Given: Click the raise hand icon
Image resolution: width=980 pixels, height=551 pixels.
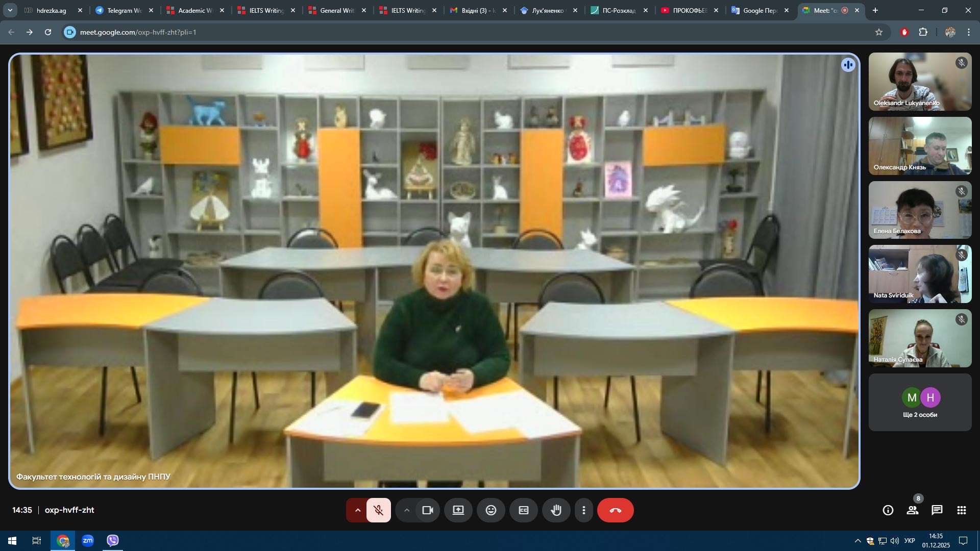Looking at the screenshot, I should (556, 510).
